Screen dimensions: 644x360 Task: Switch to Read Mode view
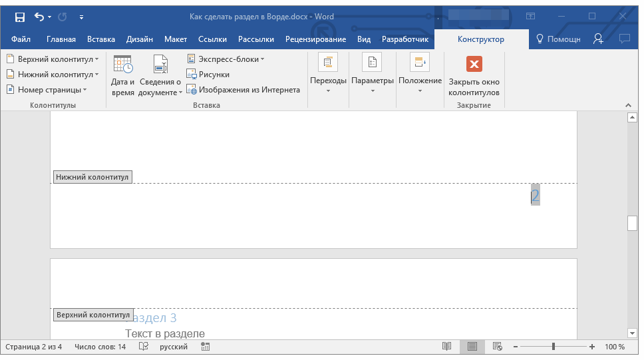(447, 347)
